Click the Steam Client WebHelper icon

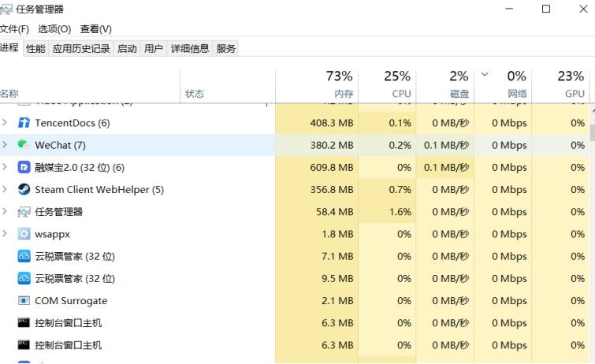click(24, 189)
